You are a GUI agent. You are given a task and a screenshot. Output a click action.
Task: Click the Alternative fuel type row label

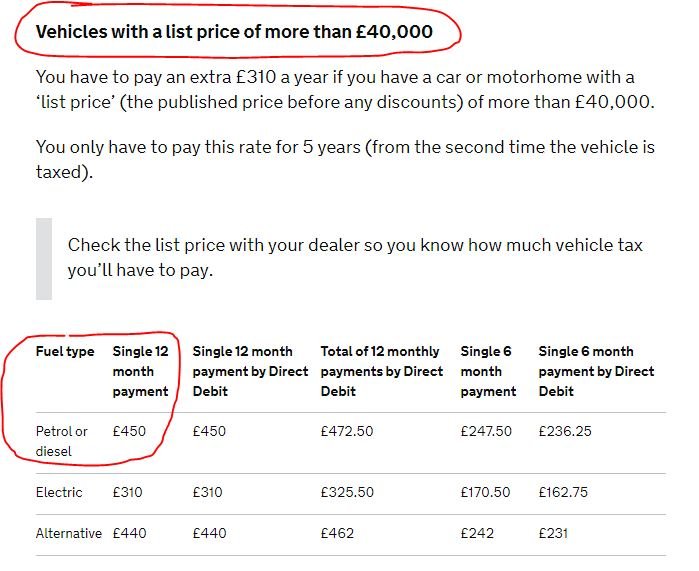[x=69, y=533]
